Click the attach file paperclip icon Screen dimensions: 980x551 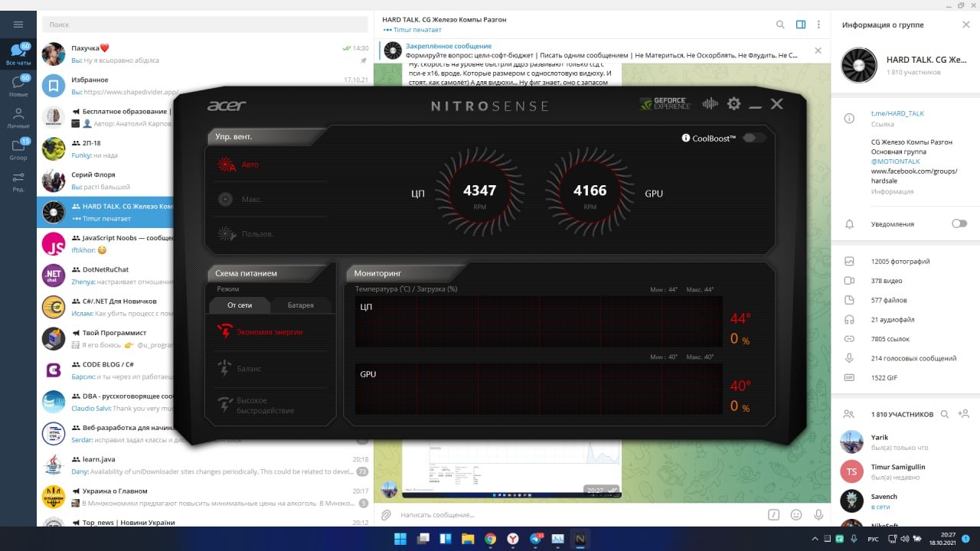[x=387, y=515]
